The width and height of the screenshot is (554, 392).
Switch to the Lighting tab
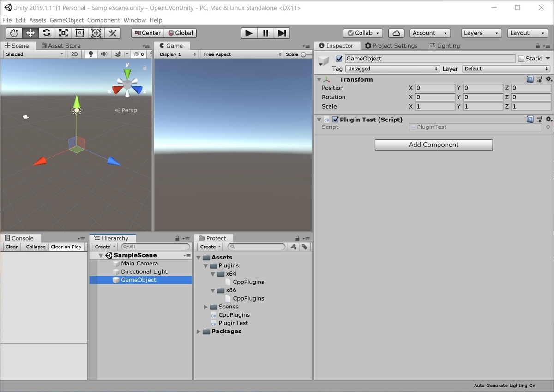click(x=445, y=46)
